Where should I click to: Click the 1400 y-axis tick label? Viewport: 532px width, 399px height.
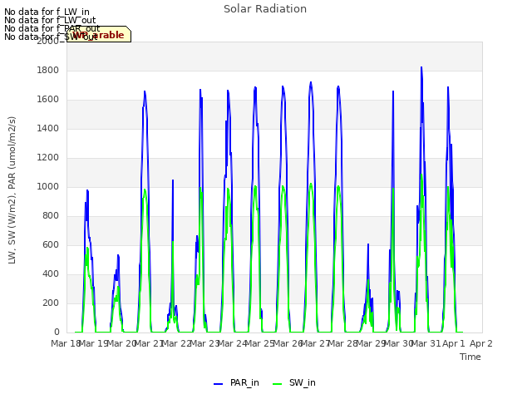coord(48,129)
